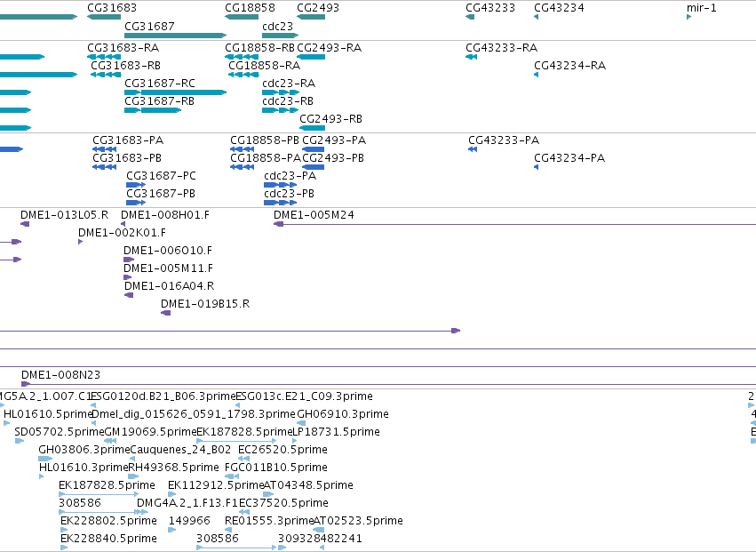Image resolution: width=756 pixels, height=552 pixels.
Task: Open the CG43233 gene label
Action: [x=490, y=8]
